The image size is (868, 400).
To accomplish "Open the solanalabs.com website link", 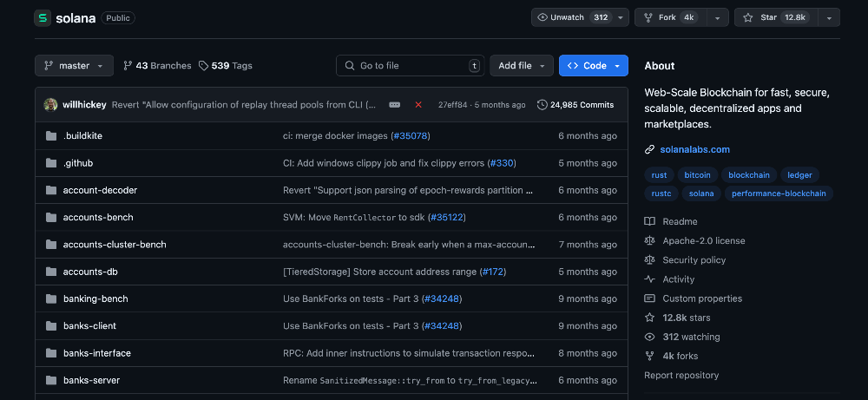I will pyautogui.click(x=694, y=149).
